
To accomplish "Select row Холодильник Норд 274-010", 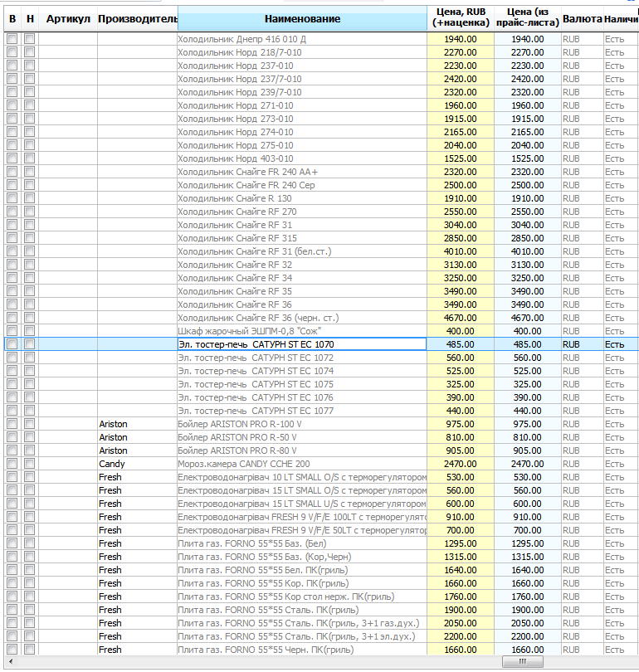I will pos(321,132).
